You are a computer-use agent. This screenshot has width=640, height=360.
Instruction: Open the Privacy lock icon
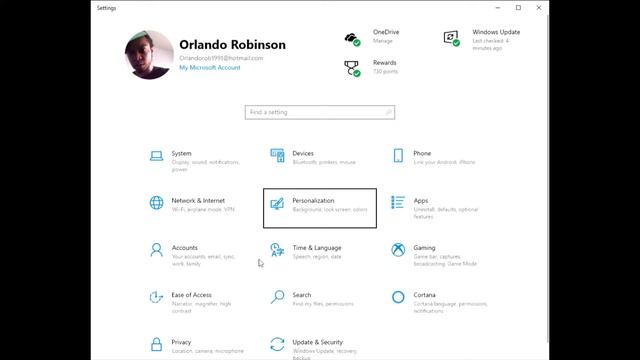pos(156,344)
